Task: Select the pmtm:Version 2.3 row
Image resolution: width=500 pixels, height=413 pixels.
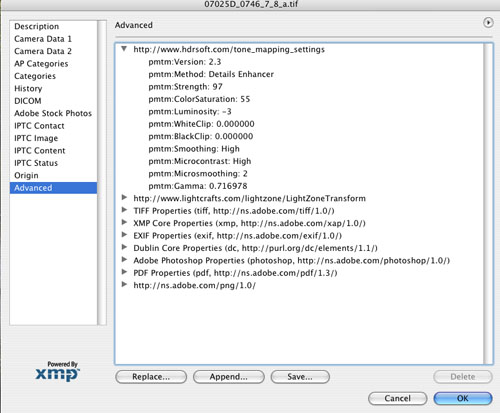Action: (x=185, y=62)
